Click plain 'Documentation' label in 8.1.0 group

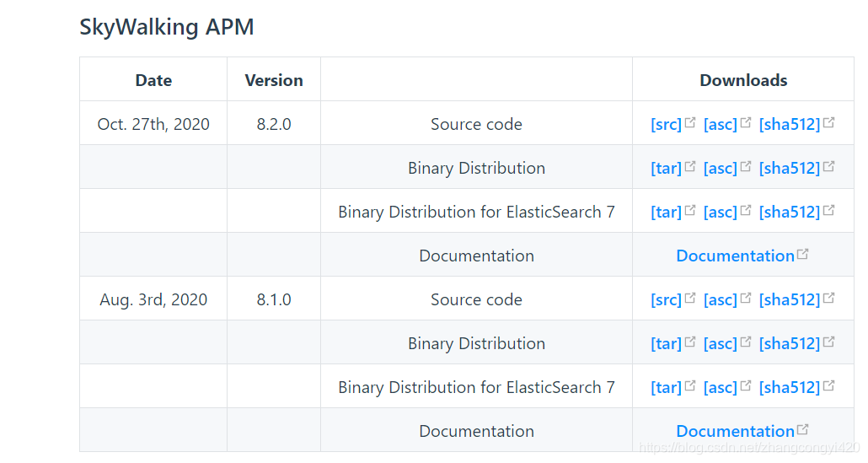point(477,431)
